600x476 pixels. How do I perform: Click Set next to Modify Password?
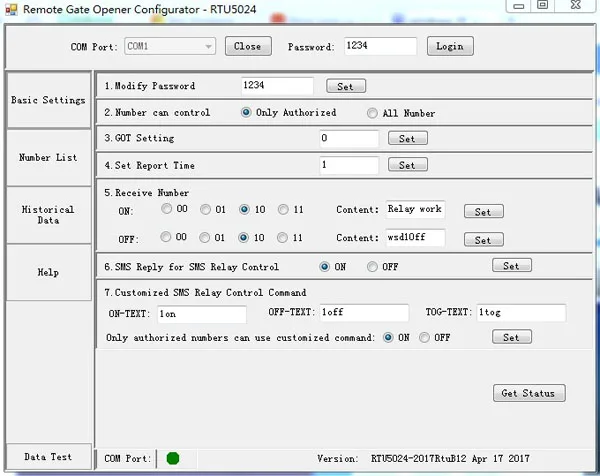coord(346,86)
